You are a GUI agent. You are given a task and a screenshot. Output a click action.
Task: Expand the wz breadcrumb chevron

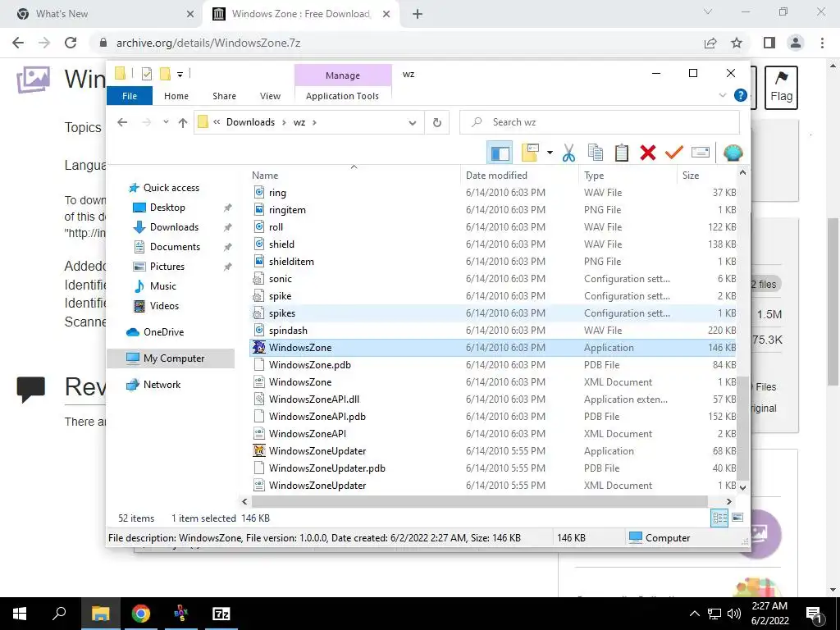point(314,123)
